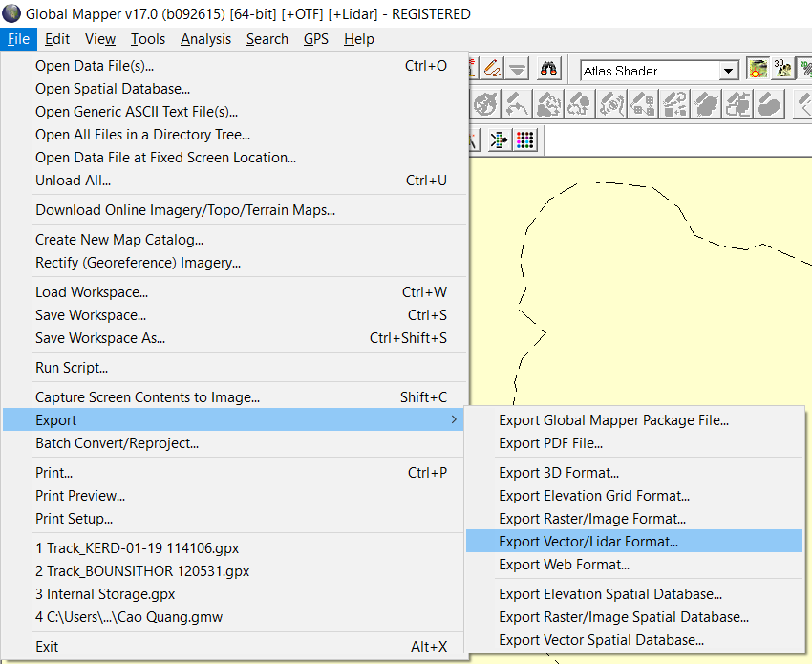Select Open All Files in a Directory Tree...
Viewport: 812px width, 664px height.
235,135
